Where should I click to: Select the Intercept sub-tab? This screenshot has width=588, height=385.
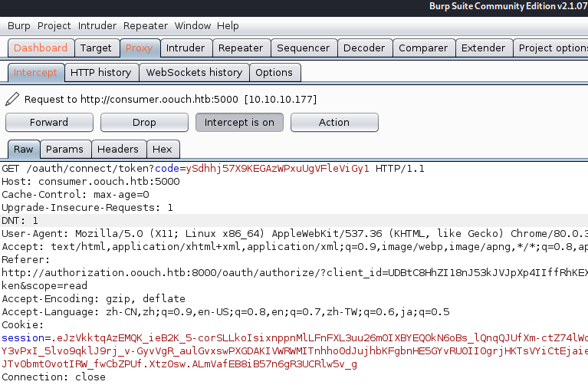tap(35, 72)
